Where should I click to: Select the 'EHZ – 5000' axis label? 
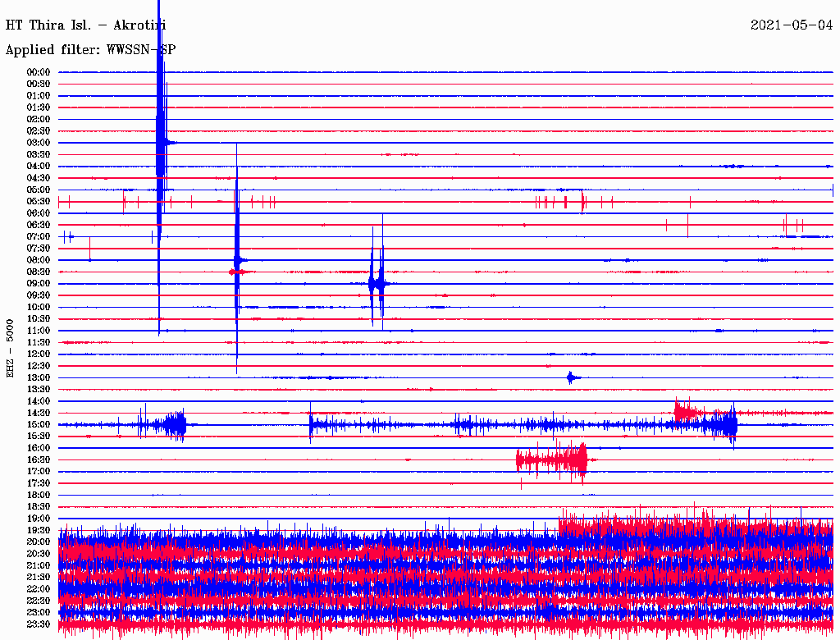pos(10,349)
